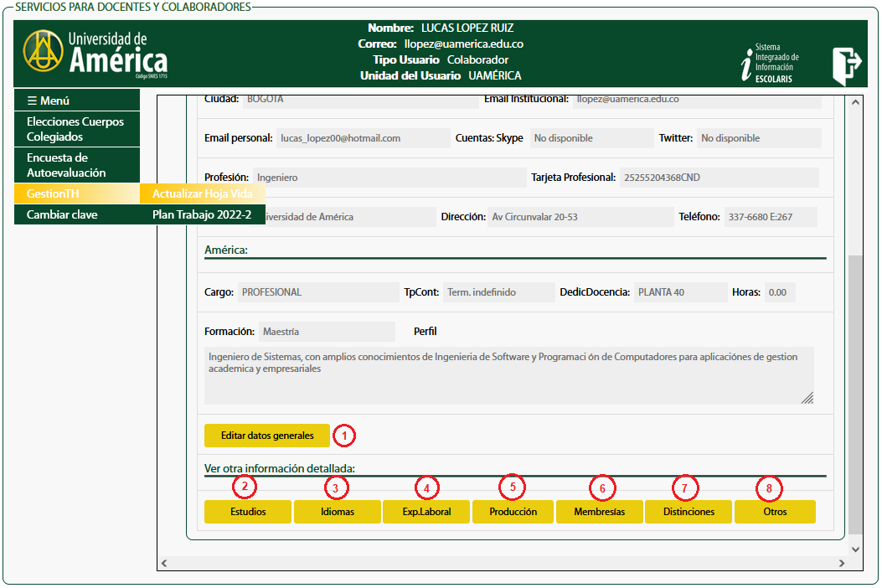Click the Exp.Laboral button

tap(426, 512)
